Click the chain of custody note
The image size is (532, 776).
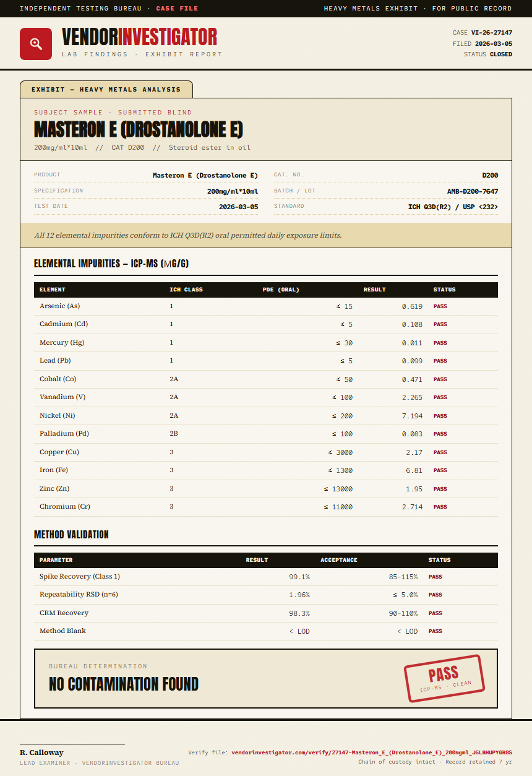(435, 762)
